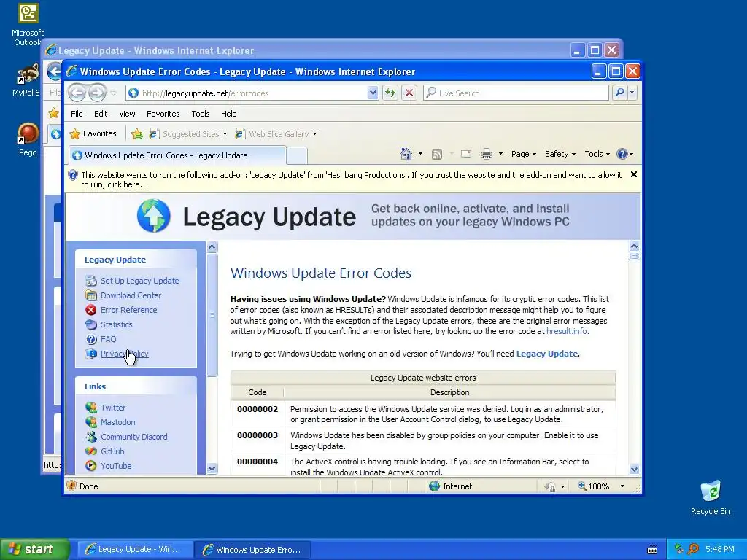Screen dimensions: 747x560
Task: Open the Favorites menu
Action: (x=163, y=114)
